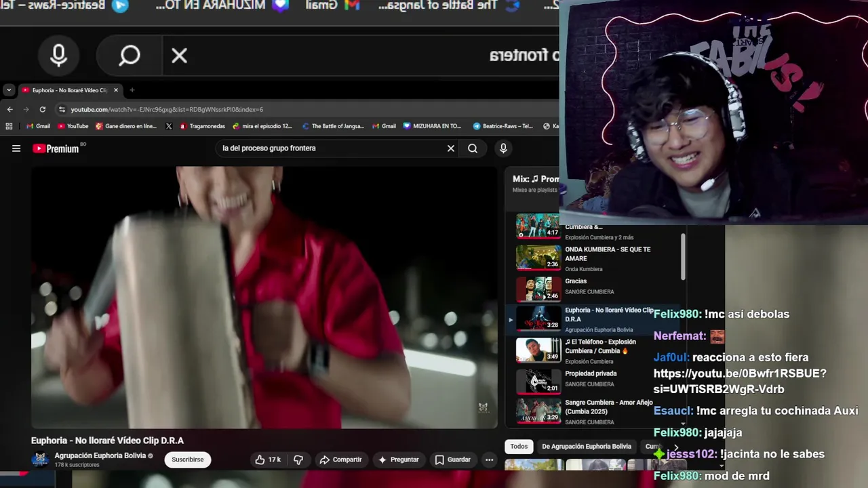Open the YouTube guide hamburger menu
The height and width of the screenshot is (488, 868).
coord(16,148)
